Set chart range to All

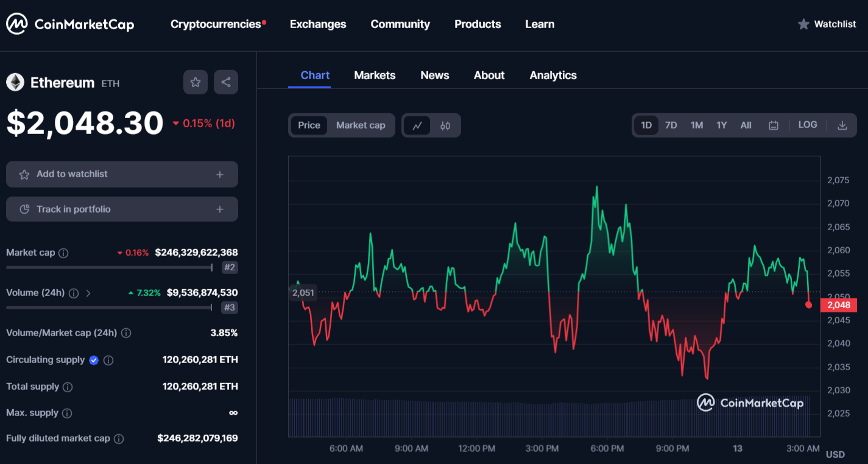point(746,125)
